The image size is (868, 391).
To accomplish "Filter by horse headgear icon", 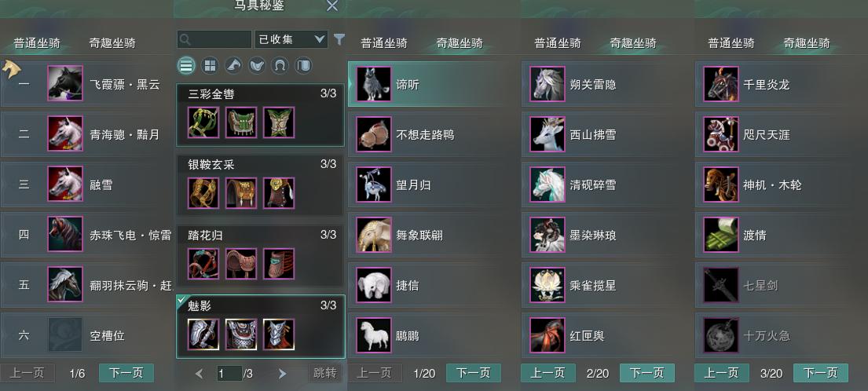I will (233, 66).
